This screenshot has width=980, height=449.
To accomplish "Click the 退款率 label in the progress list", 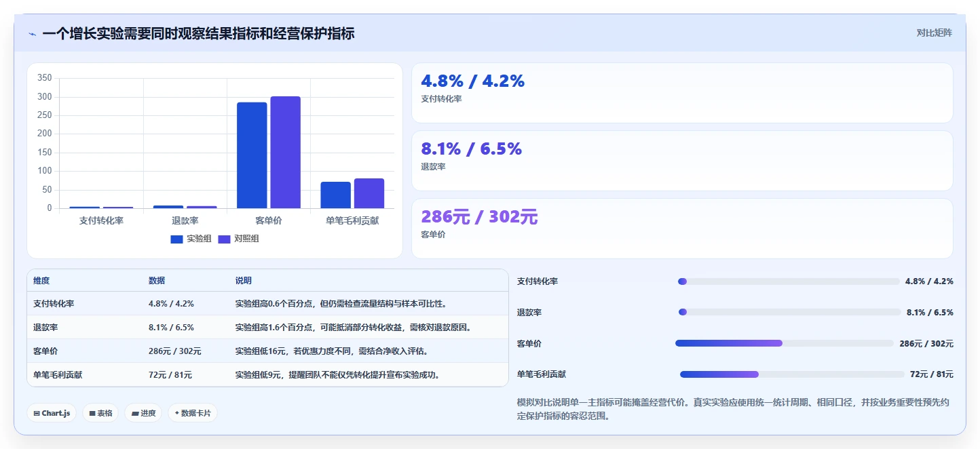I will click(x=529, y=313).
